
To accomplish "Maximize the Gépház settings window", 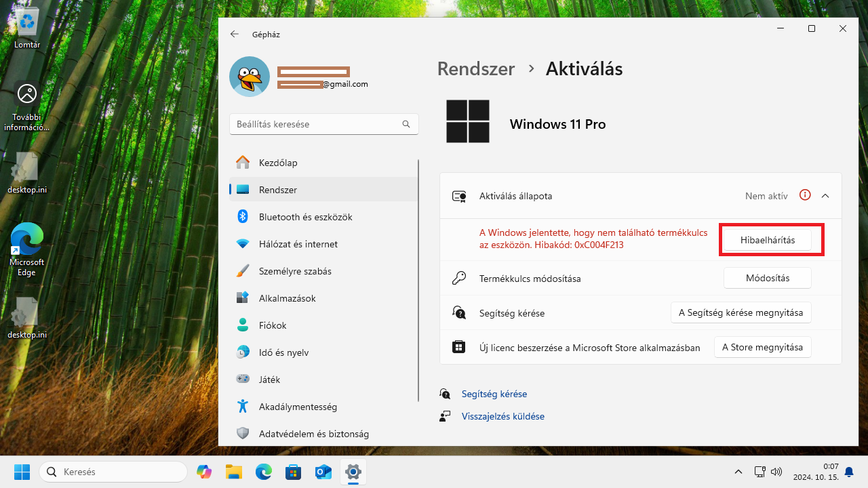I will [812, 28].
